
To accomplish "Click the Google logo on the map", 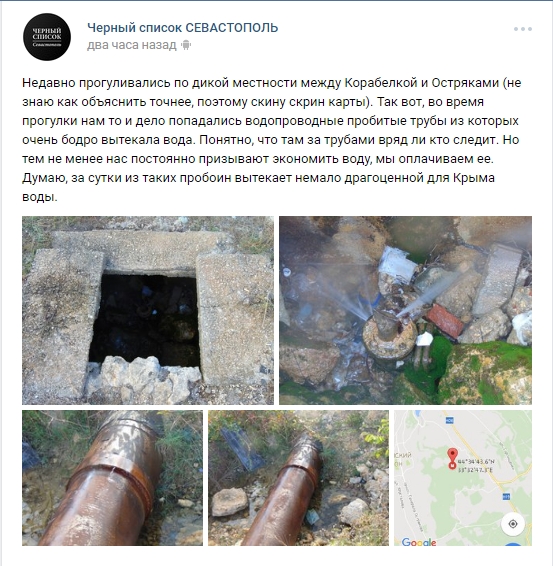I will pos(419,542).
